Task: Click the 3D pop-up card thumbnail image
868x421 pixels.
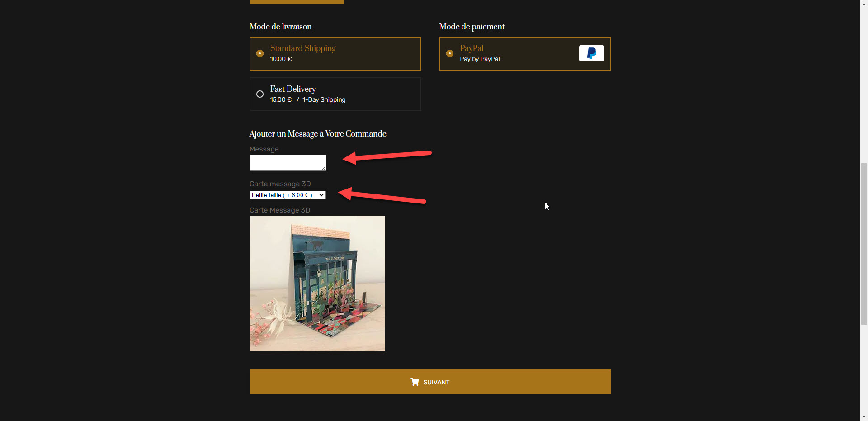Action: (x=317, y=284)
